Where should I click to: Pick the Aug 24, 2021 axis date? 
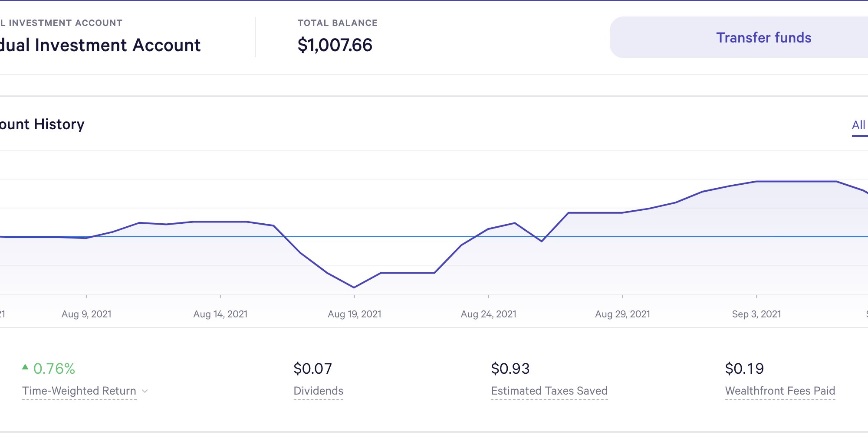coord(489,314)
